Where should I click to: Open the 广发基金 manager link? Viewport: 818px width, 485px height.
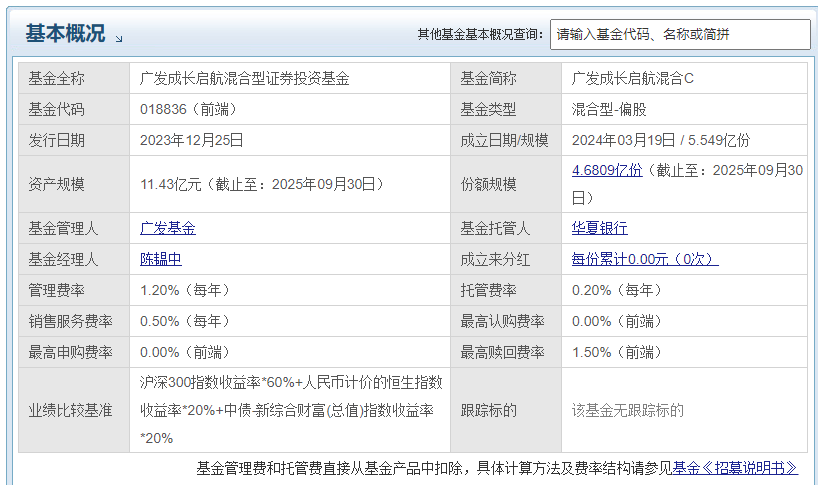(167, 228)
